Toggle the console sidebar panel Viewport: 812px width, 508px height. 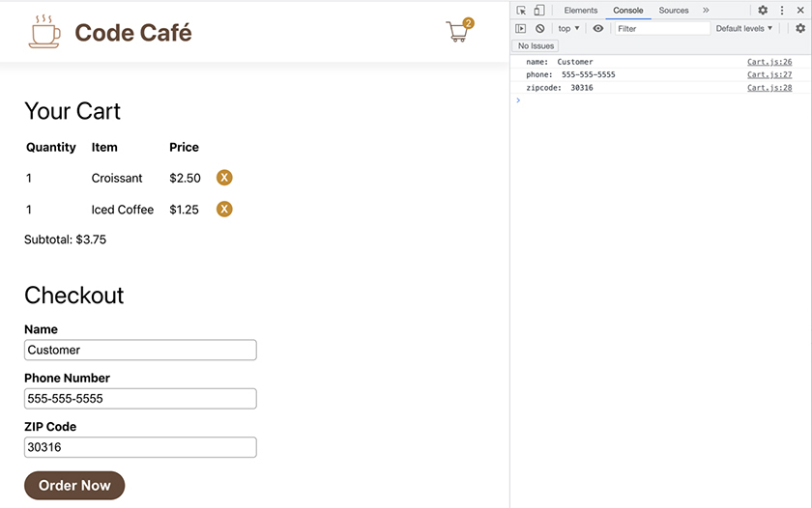pyautogui.click(x=521, y=29)
